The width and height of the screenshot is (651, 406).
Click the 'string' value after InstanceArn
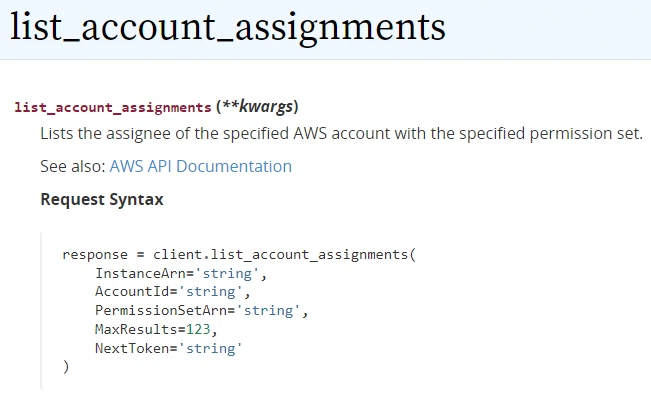click(227, 274)
